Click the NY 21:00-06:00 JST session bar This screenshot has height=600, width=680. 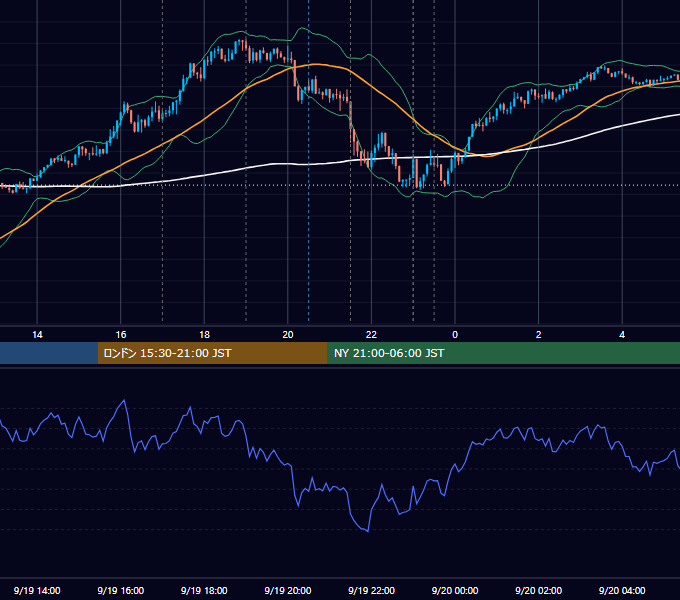[x=503, y=353]
